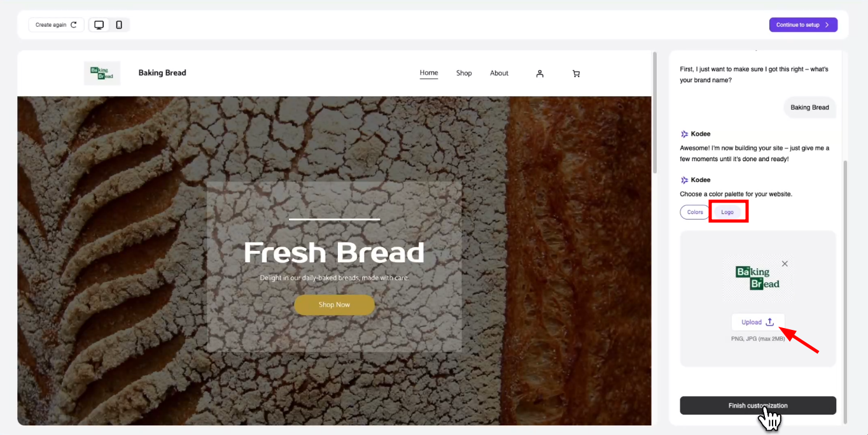
Task: Click the Baking Bread logo in the site header
Action: pyautogui.click(x=102, y=73)
